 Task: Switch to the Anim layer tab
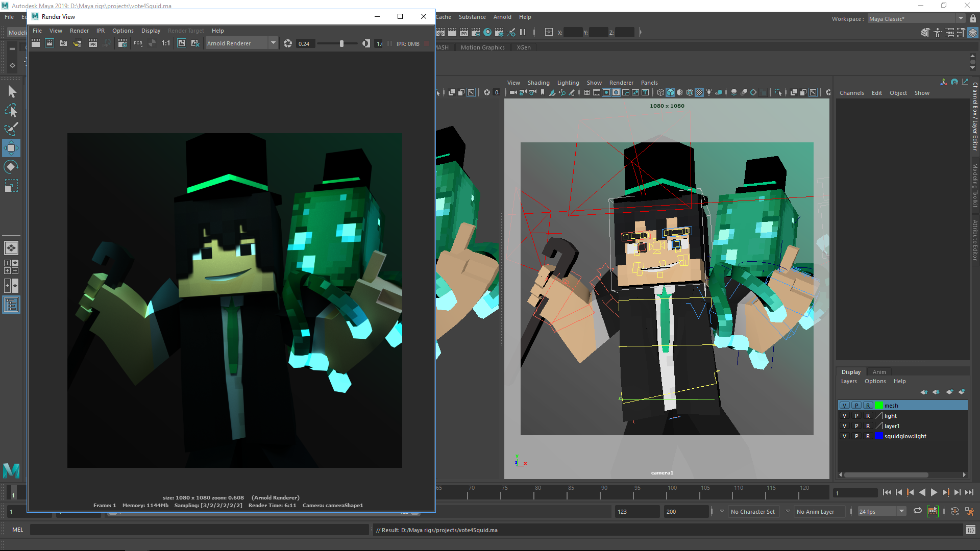pos(879,372)
